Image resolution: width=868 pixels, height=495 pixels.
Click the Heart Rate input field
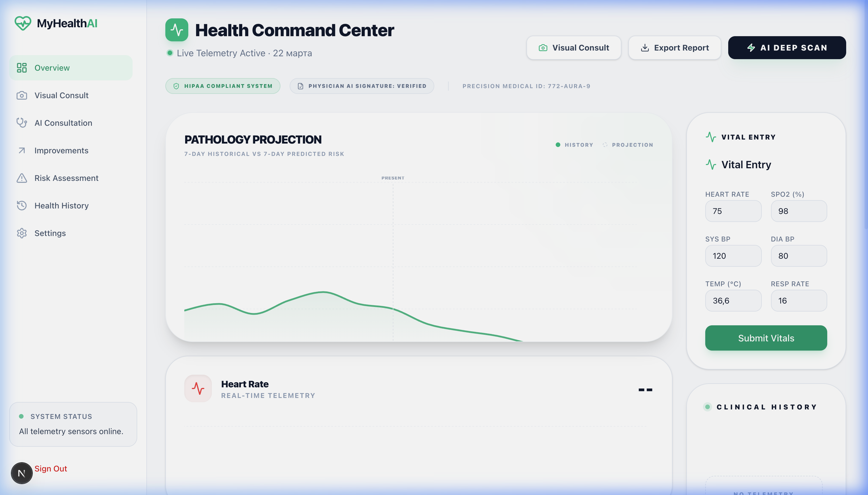(x=733, y=211)
